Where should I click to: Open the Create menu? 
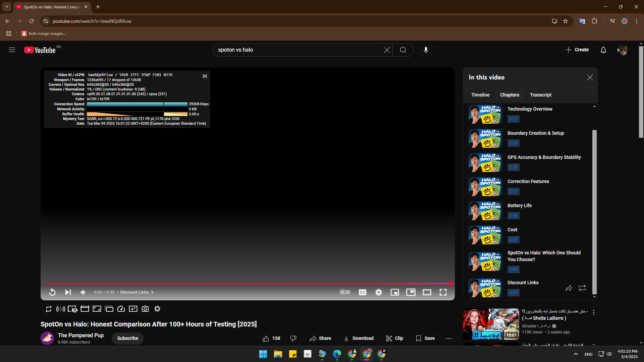click(x=577, y=50)
